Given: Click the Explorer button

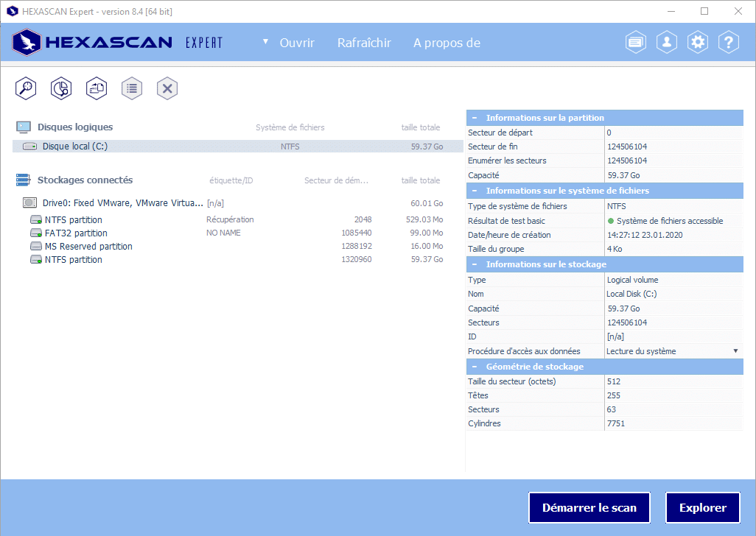Looking at the screenshot, I should tap(702, 507).
